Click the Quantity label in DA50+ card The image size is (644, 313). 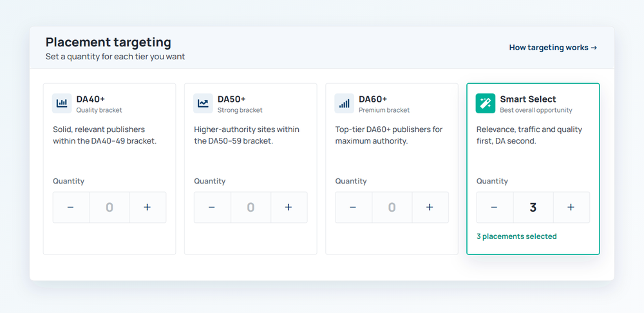[209, 181]
